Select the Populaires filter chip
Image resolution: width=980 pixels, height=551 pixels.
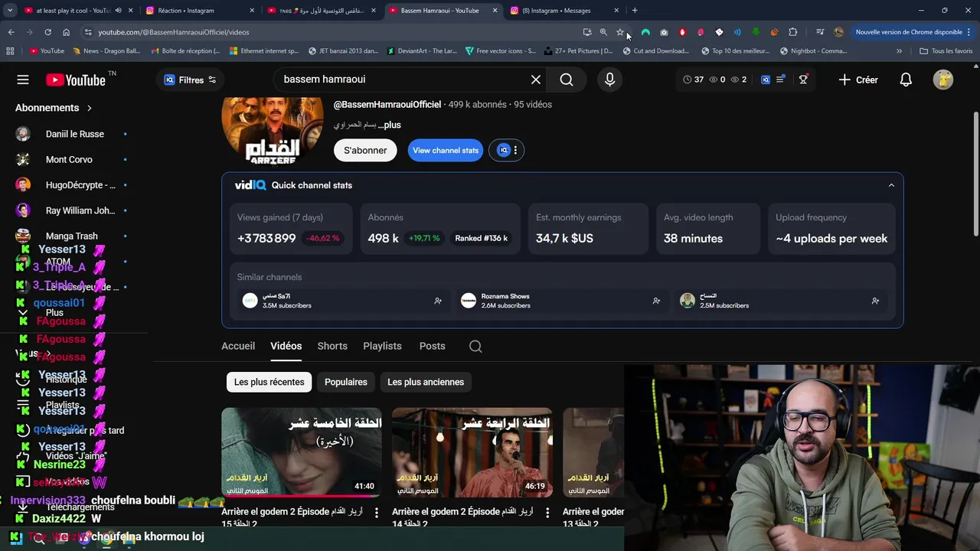[346, 382]
